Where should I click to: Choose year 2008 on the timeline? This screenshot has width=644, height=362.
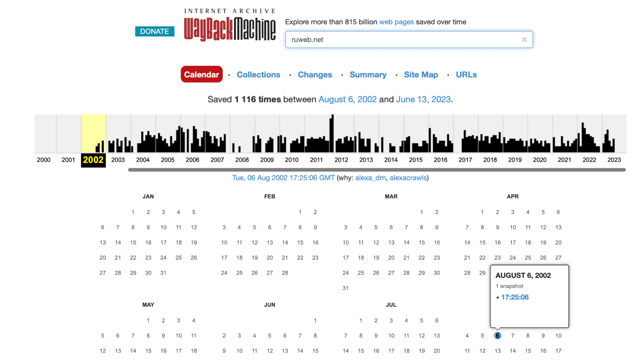[242, 160]
